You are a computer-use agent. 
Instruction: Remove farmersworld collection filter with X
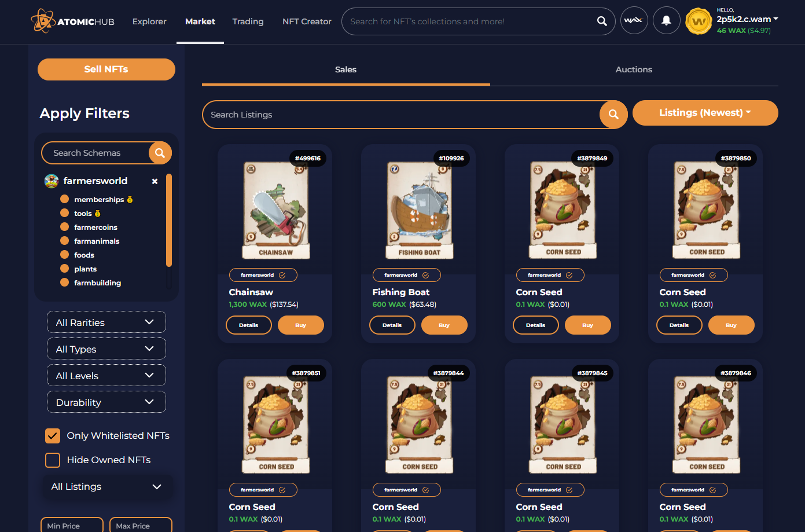(x=155, y=181)
